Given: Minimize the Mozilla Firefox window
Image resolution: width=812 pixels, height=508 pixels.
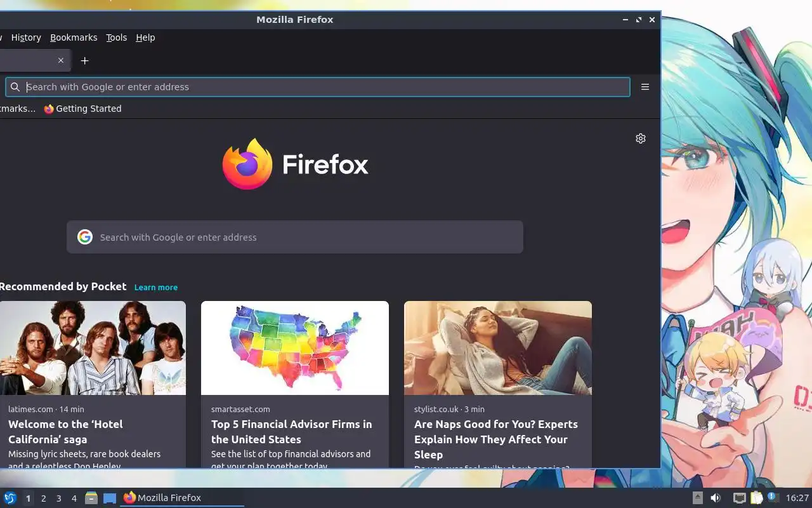Looking at the screenshot, I should click(x=625, y=20).
